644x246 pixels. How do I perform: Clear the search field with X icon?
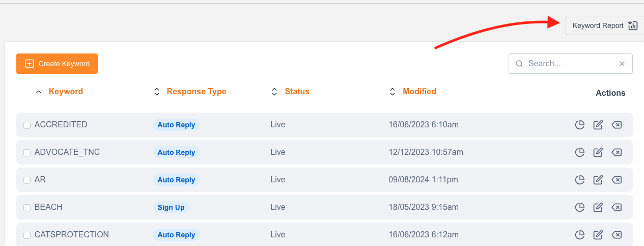point(622,64)
